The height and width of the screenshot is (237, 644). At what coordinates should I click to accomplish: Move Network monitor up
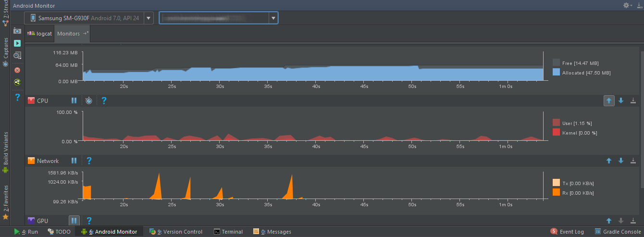(609, 161)
